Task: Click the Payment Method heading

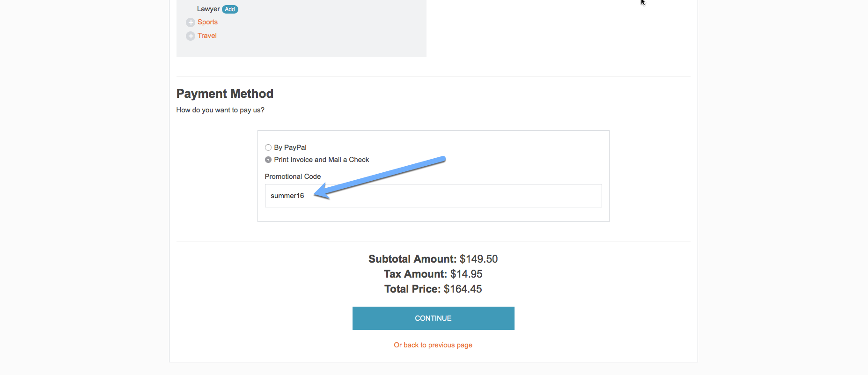Action: pyautogui.click(x=225, y=94)
